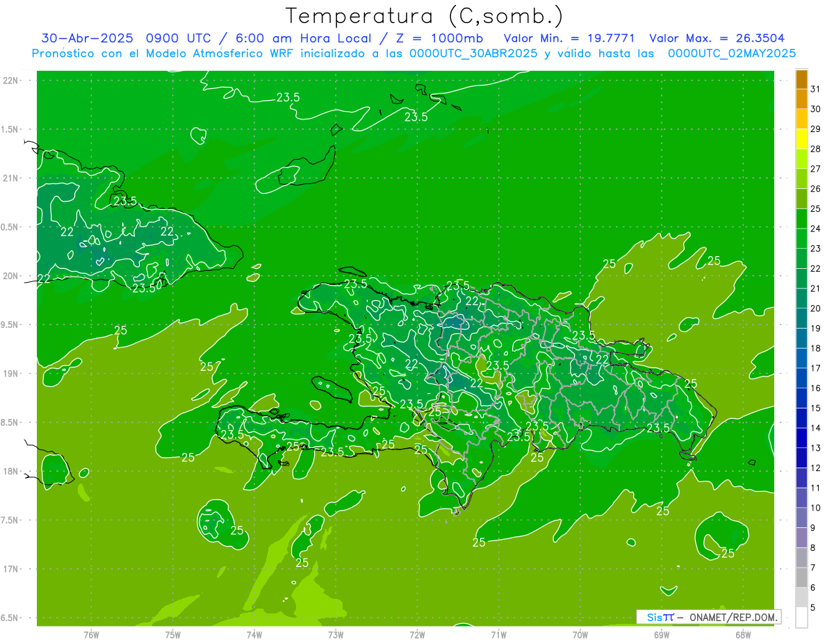Viewport: 834px width, 644px height.
Task: Click the 19N latitude axis label
Action: click(10, 374)
